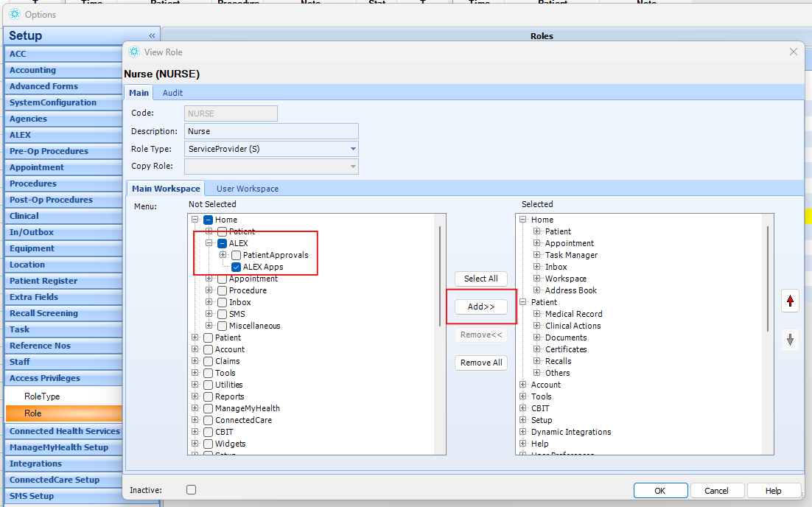Viewport: 812px width, 507px height.
Task: Check the Claims checkbox
Action: pyautogui.click(x=209, y=362)
